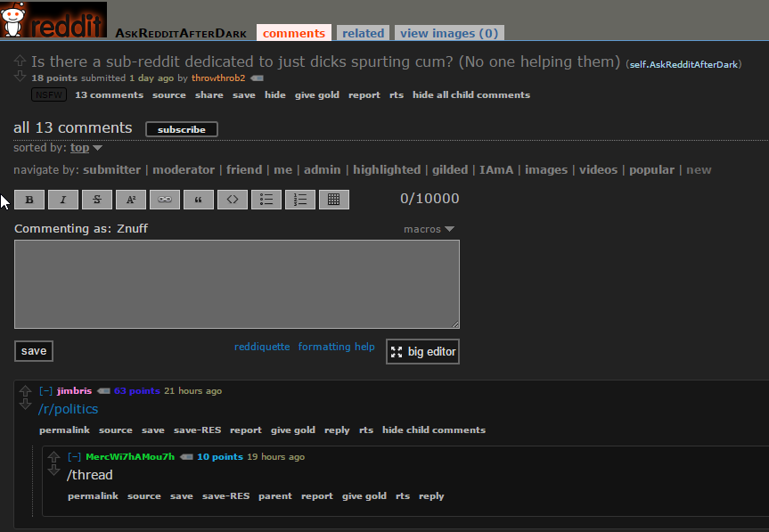
Task: Click save-RES on jimbris's comment
Action: pos(197,430)
